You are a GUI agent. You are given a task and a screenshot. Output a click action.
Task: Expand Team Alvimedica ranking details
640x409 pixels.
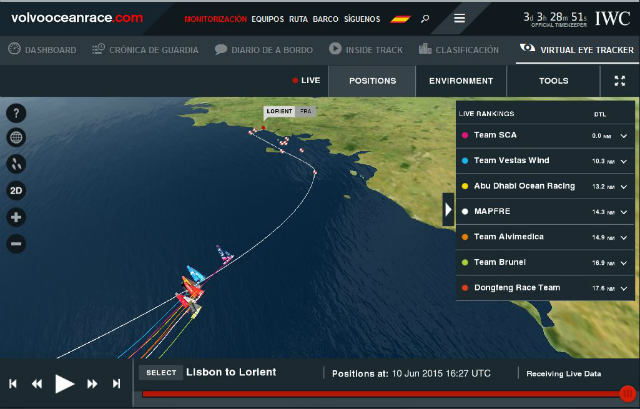624,238
